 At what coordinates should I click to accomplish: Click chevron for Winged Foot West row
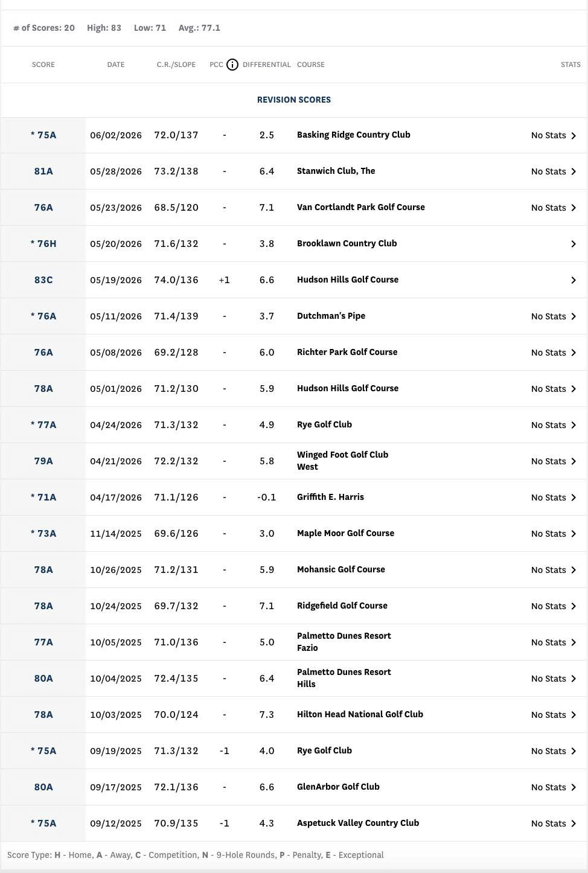click(x=574, y=461)
